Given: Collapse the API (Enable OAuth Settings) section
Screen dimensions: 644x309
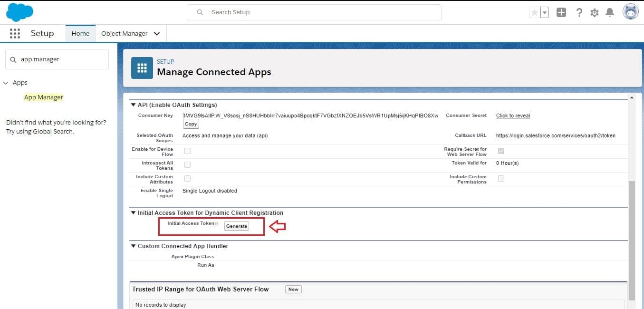Looking at the screenshot, I should (x=133, y=105).
